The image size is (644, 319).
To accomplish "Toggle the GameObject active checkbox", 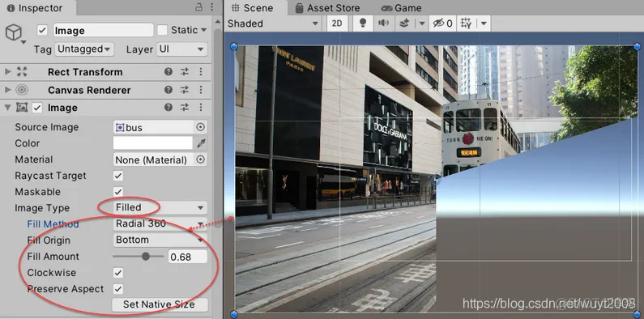I will [x=42, y=31].
